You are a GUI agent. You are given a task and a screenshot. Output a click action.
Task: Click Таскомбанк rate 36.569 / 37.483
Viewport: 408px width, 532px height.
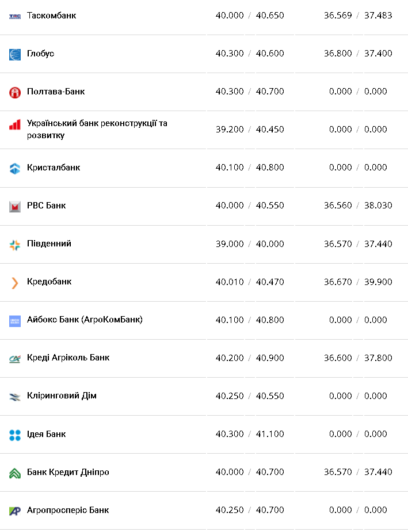[x=357, y=16]
